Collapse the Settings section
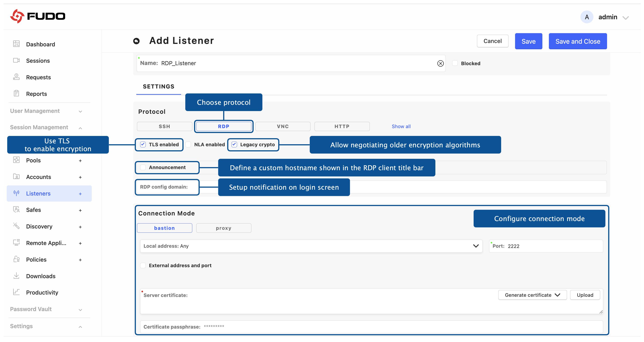This screenshot has height=342, width=644. tap(80, 327)
